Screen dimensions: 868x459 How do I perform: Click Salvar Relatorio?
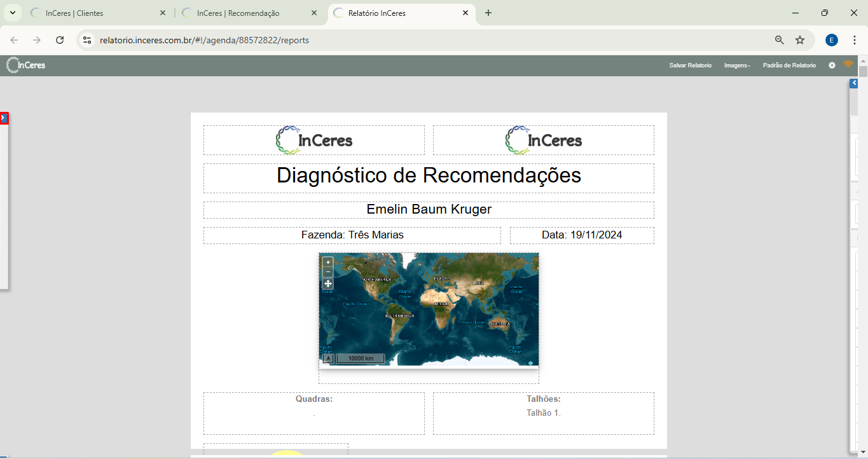point(690,65)
